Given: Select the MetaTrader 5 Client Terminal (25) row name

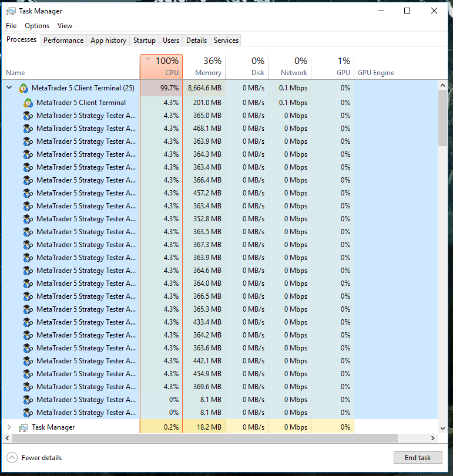Looking at the screenshot, I should (83, 88).
